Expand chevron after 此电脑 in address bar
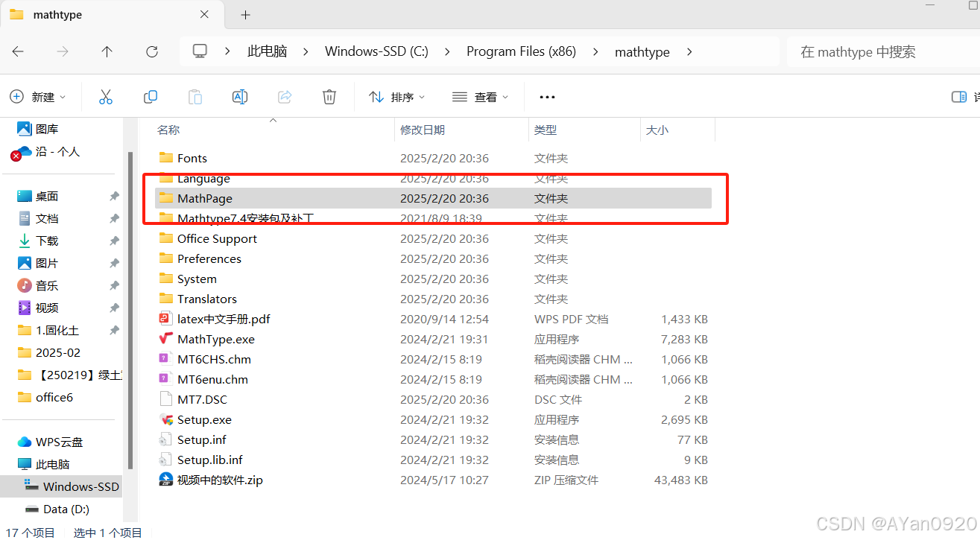The image size is (980, 540). coord(306,51)
